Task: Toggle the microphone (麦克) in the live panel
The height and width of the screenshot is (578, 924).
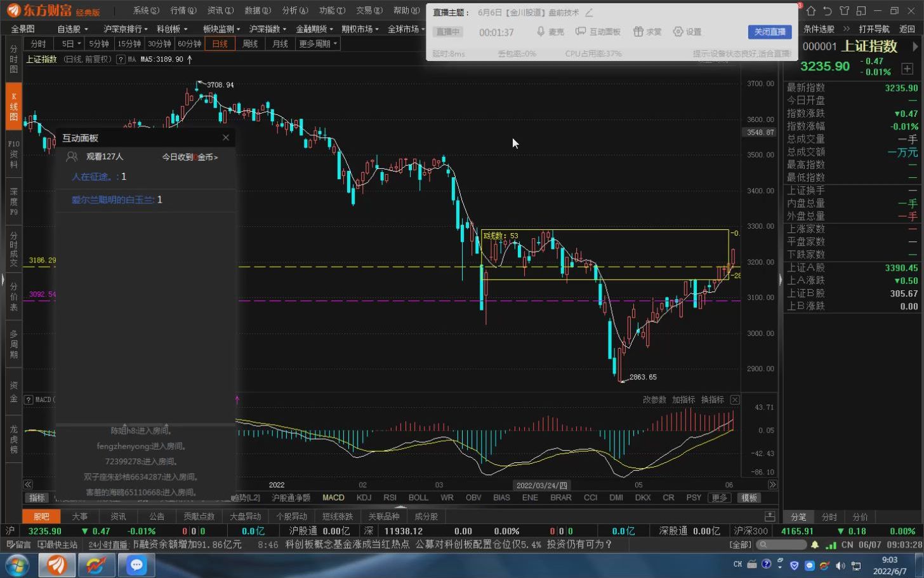Action: pyautogui.click(x=550, y=32)
